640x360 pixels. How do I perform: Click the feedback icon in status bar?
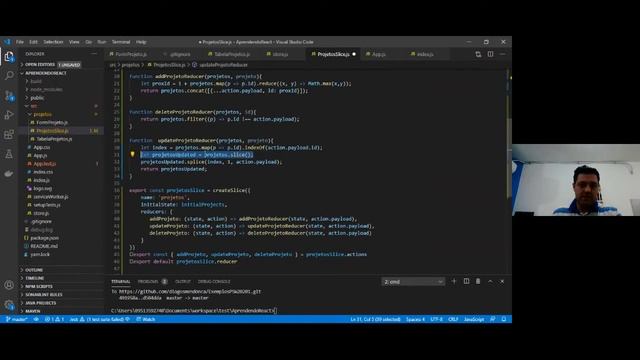tap(493, 319)
